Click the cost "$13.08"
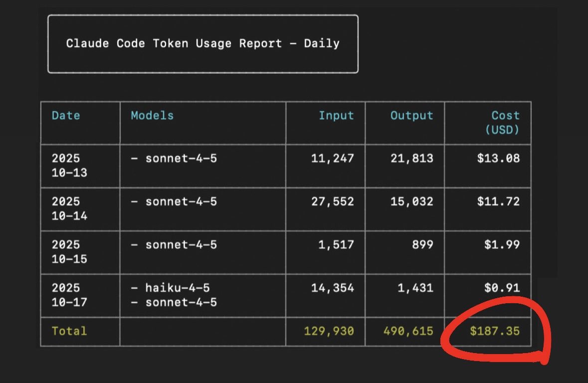Viewport: 588px width, 383px height. point(498,158)
